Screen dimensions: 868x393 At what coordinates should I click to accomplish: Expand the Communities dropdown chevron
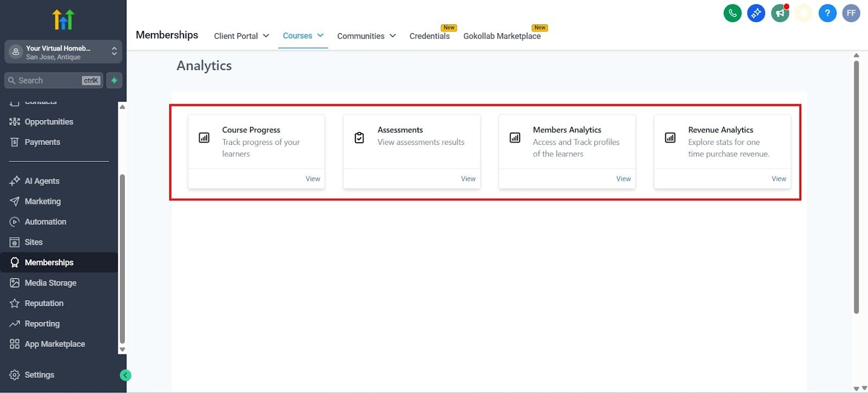pos(393,36)
